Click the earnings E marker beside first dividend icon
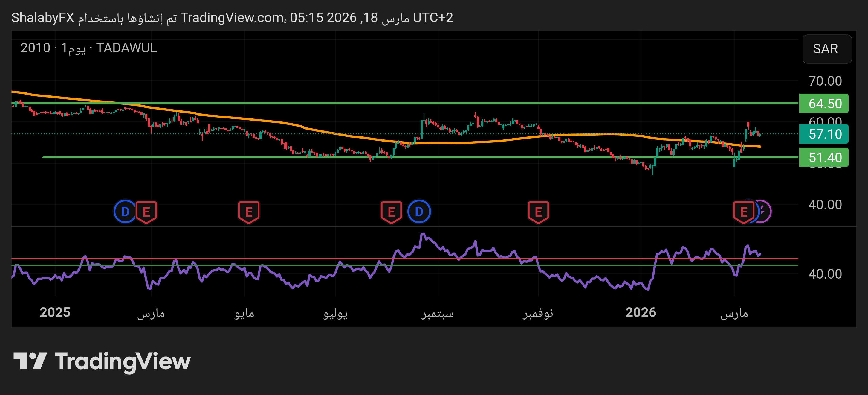Viewport: 868px width, 395px height. 146,212
